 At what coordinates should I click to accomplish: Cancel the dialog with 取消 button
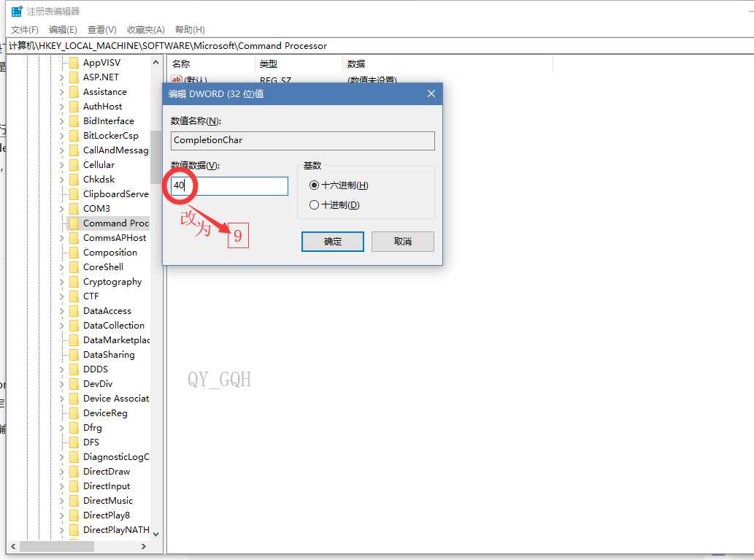tap(402, 242)
